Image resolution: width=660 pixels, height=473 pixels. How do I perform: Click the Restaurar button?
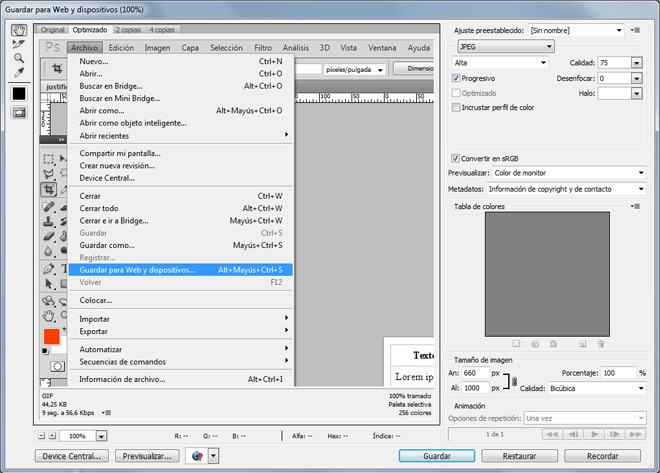coord(519,456)
